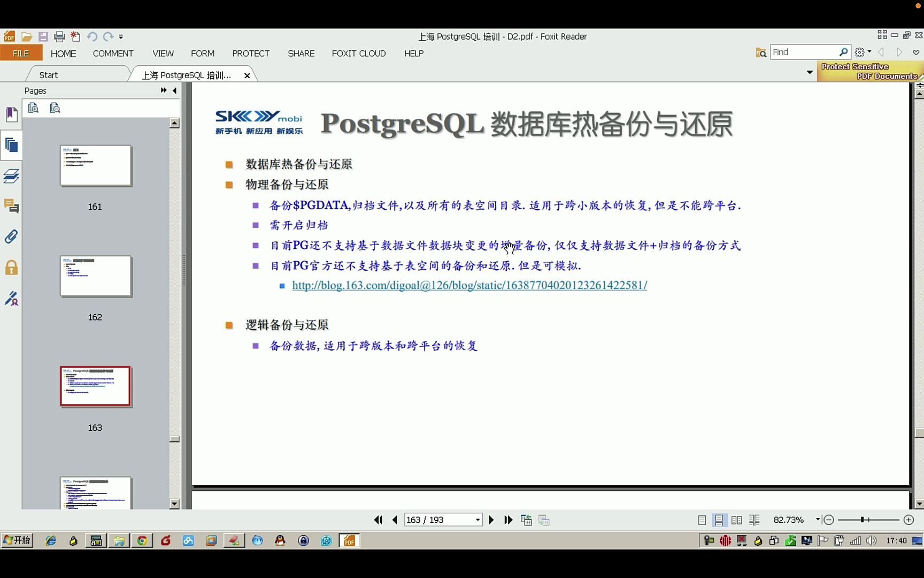The width and height of the screenshot is (924, 578).
Task: Open the blog.163.com hyperlink on the slide
Action: pos(469,285)
